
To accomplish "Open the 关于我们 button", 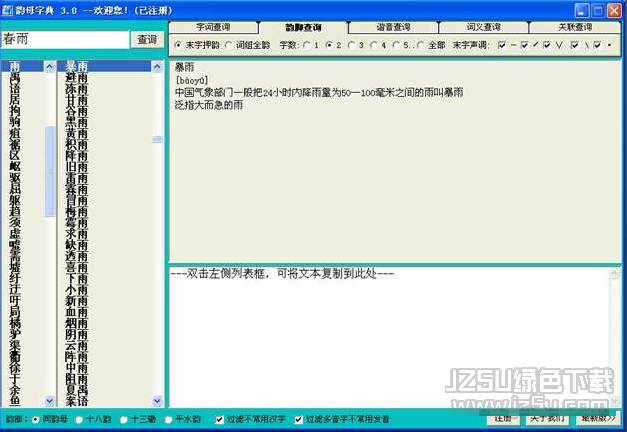I will tap(547, 419).
